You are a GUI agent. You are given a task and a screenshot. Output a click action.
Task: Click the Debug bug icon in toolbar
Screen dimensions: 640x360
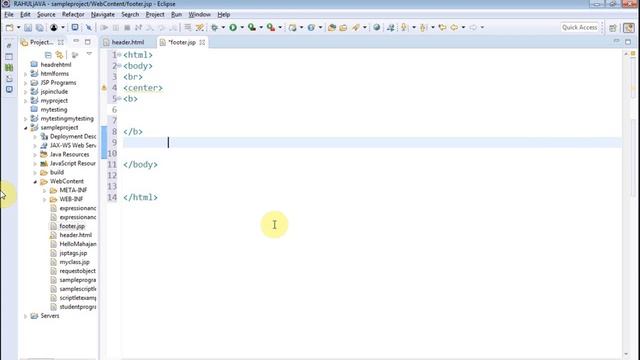[214, 27]
